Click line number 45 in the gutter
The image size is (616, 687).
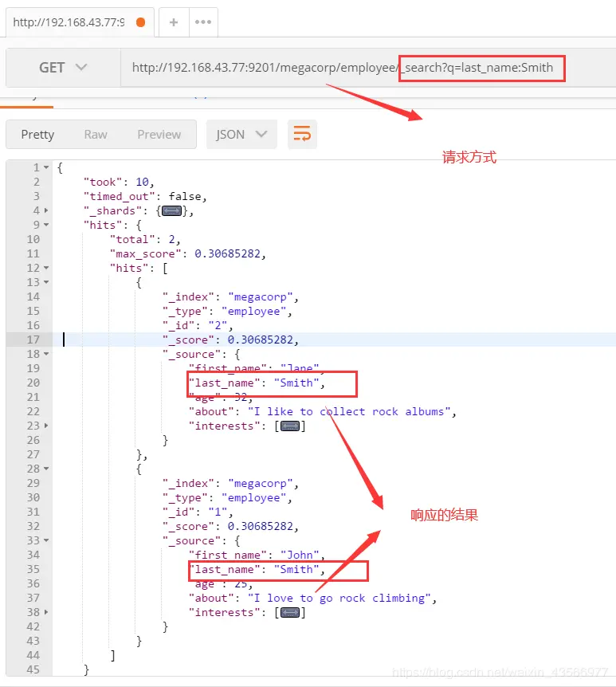33,669
